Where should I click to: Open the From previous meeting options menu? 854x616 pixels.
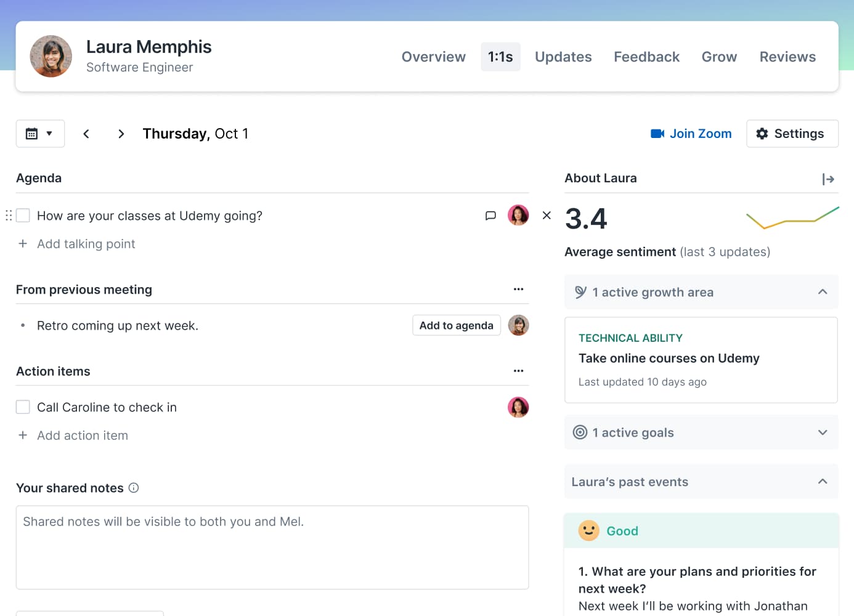tap(518, 289)
